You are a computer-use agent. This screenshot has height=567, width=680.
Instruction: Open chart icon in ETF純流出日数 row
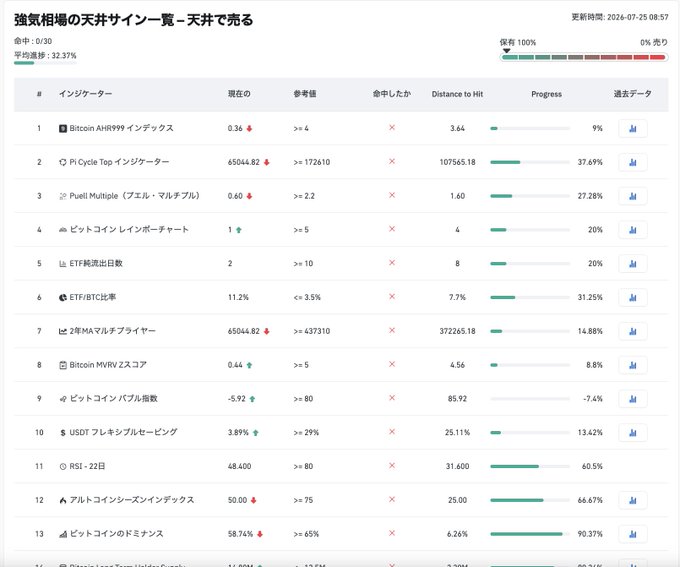click(x=633, y=264)
